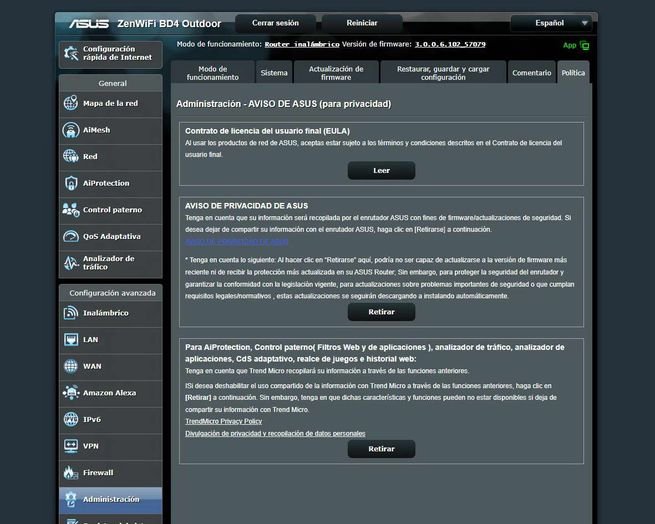Click the App icon at top right
Screen dimensions: 655x524
(584, 45)
